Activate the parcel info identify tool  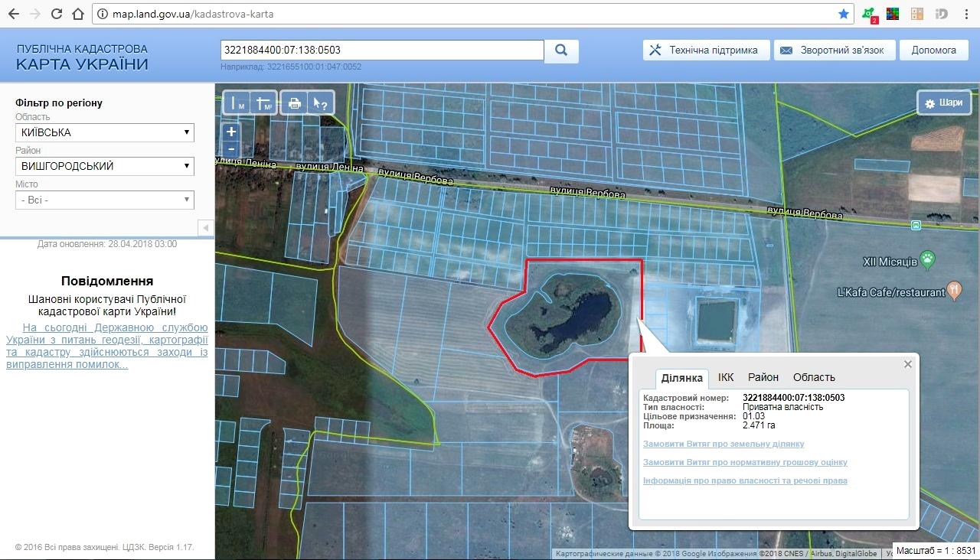point(321,103)
